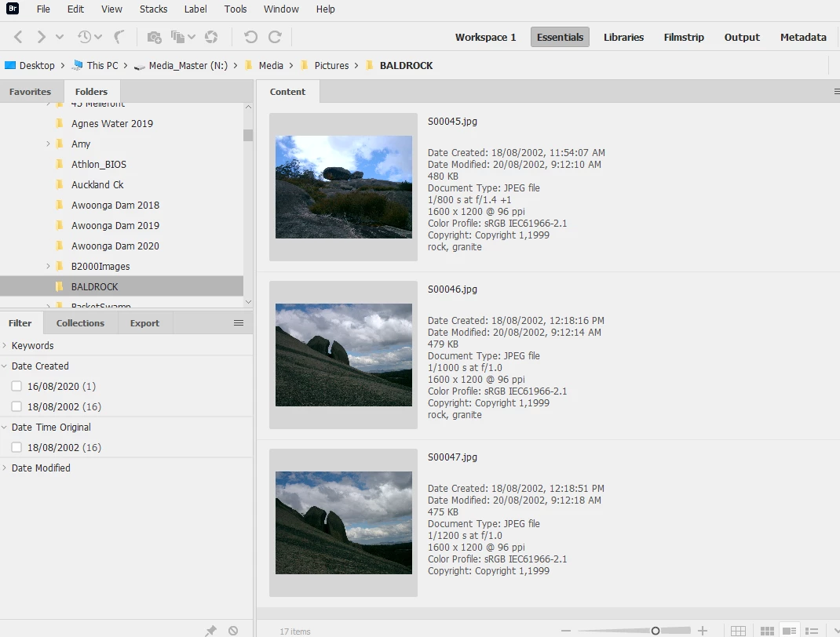Click the Open in Camera Raw aperture icon

click(211, 37)
